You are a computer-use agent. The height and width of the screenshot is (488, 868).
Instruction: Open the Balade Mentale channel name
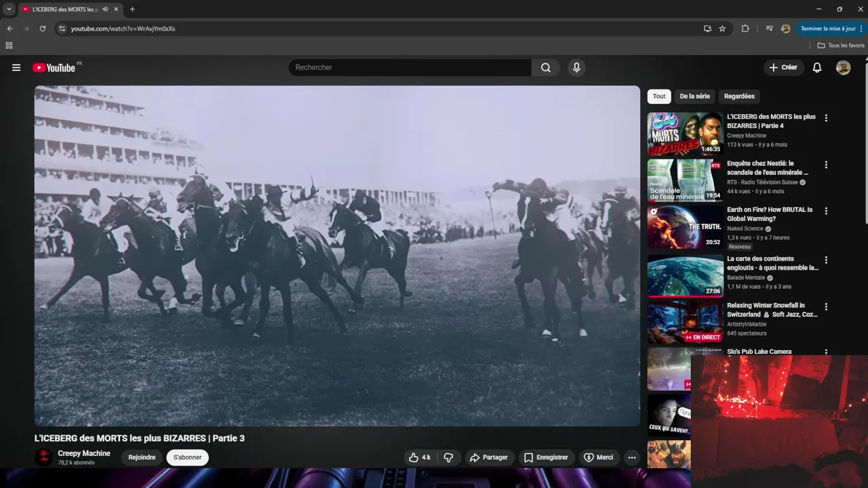(746, 278)
